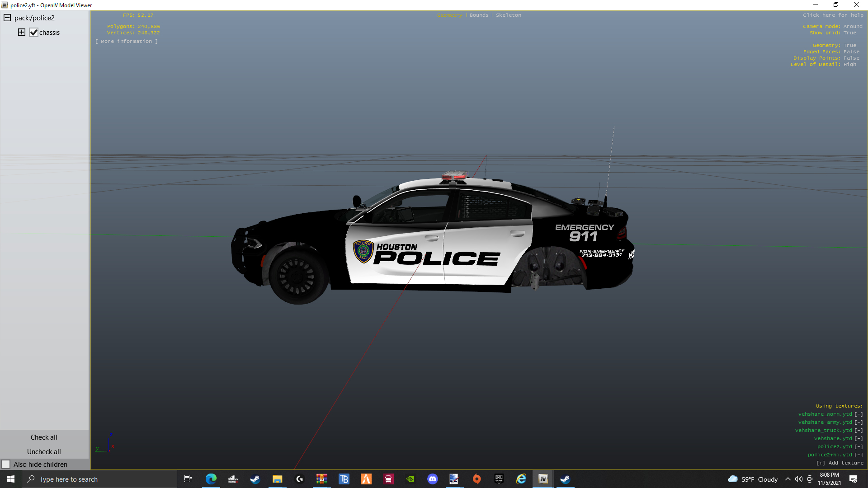Expand the More information section
The width and height of the screenshot is (868, 488).
[127, 41]
